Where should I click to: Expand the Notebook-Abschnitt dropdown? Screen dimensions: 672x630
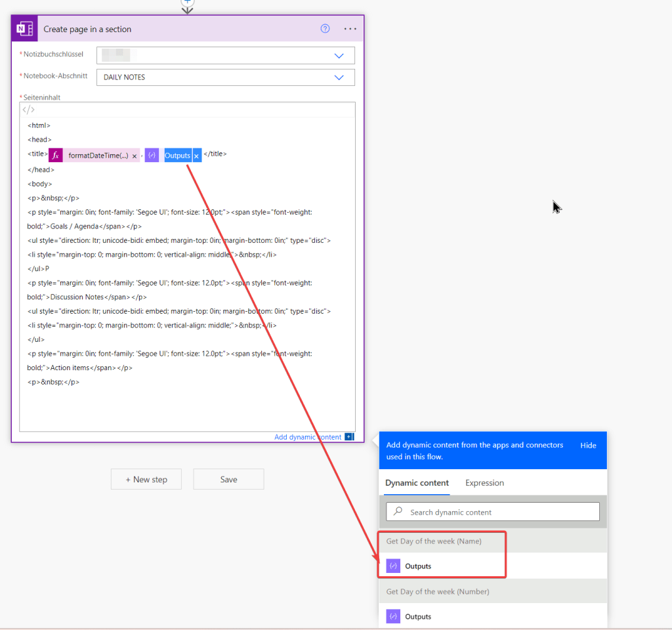click(339, 77)
